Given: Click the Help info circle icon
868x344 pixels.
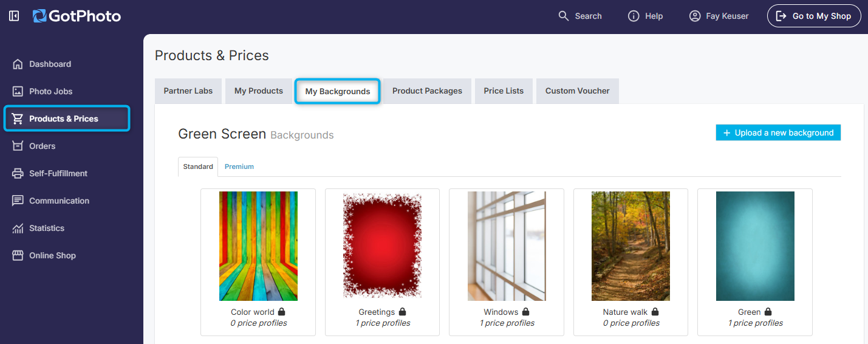Looking at the screenshot, I should coord(634,16).
